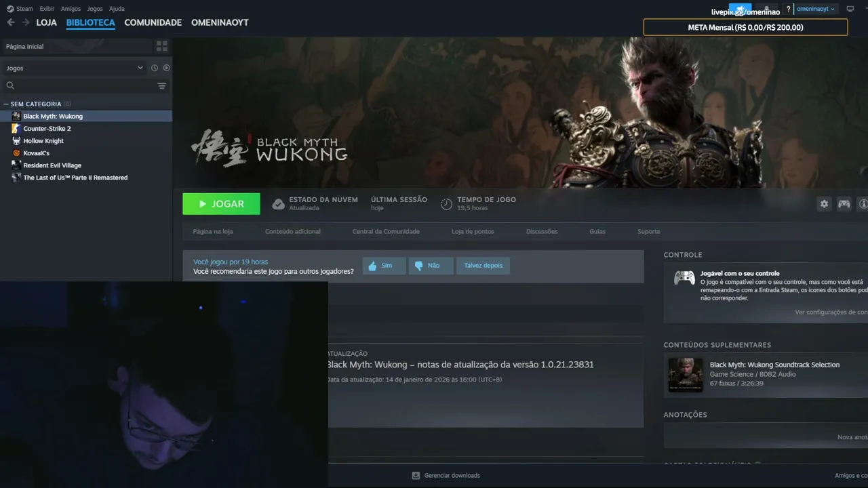Click the gamepad icon in CONTROLE panel

pyautogui.click(x=684, y=278)
